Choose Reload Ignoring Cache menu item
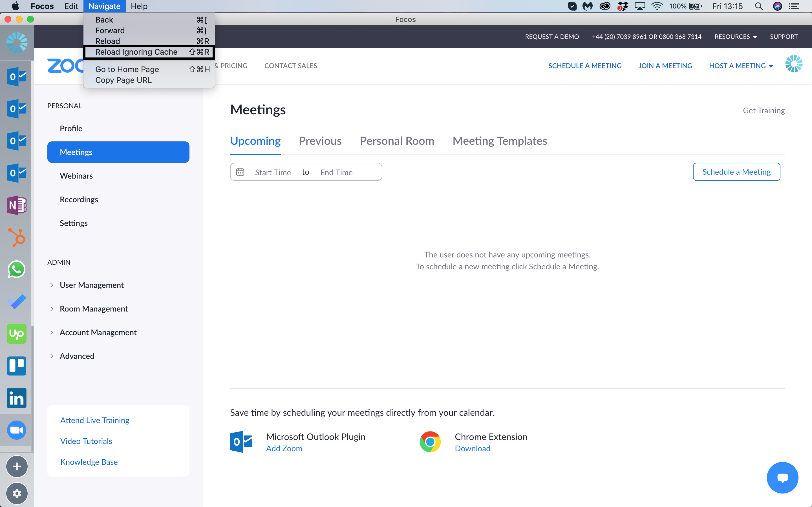This screenshot has height=507, width=812. tap(136, 52)
